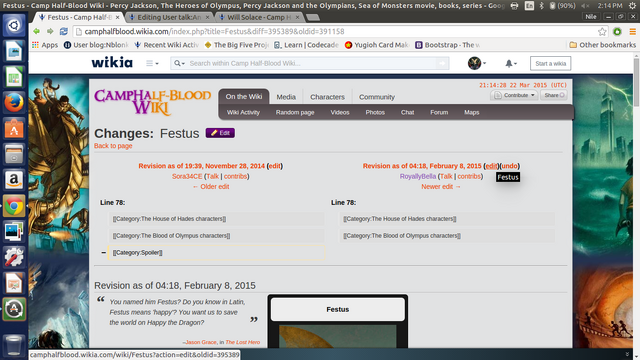Viewport: 640px width, 360px height.
Task: Open contribs link for Sora34CE
Action: [x=236, y=176]
